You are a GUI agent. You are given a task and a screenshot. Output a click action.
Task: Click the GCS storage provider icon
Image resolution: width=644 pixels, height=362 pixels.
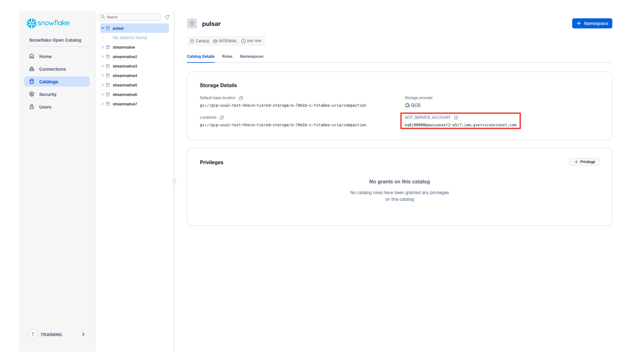(407, 105)
